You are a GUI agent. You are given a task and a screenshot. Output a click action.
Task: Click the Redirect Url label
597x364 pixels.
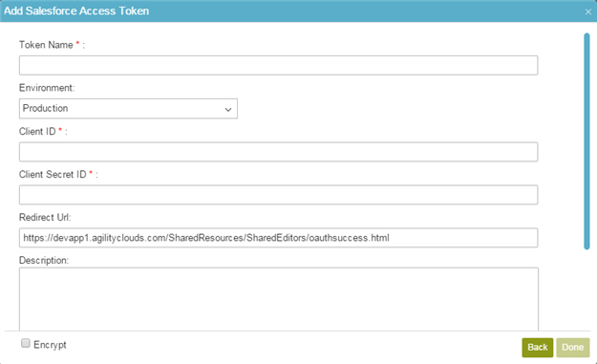pos(45,218)
